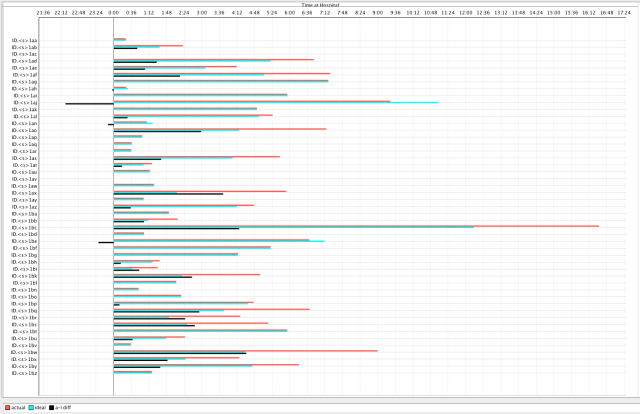Click the long cyan bar in row 1aj
640x414 pixels.
pos(300,102)
